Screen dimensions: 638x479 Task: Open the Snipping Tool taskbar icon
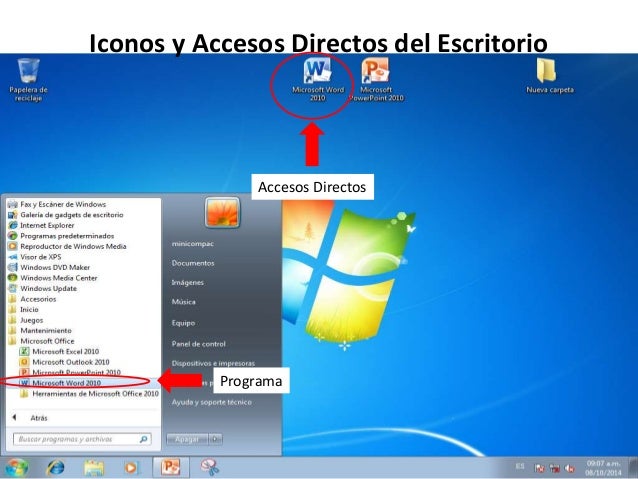click(x=210, y=467)
